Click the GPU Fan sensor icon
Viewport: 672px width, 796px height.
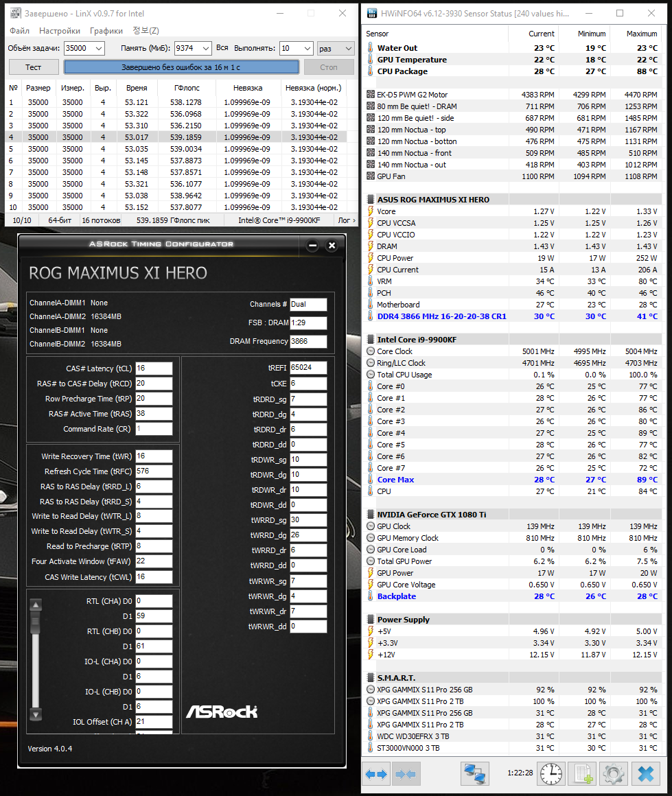371,176
